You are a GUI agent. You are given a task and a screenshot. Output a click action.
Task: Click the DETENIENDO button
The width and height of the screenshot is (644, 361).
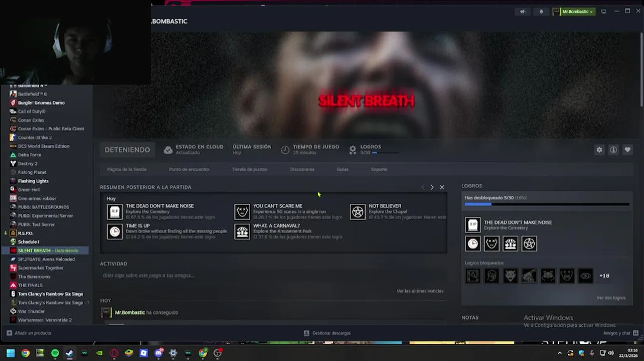coord(127,150)
